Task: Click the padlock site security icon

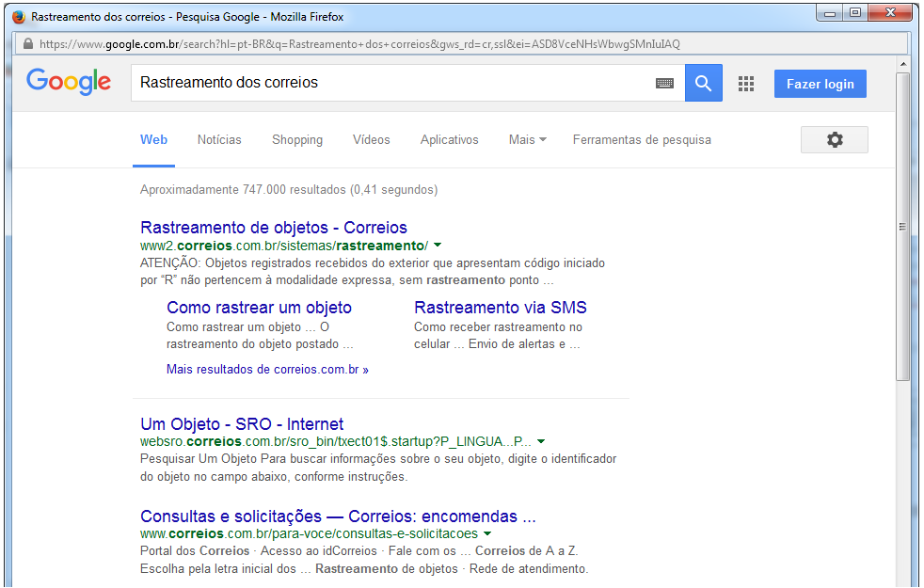Action: [x=27, y=43]
